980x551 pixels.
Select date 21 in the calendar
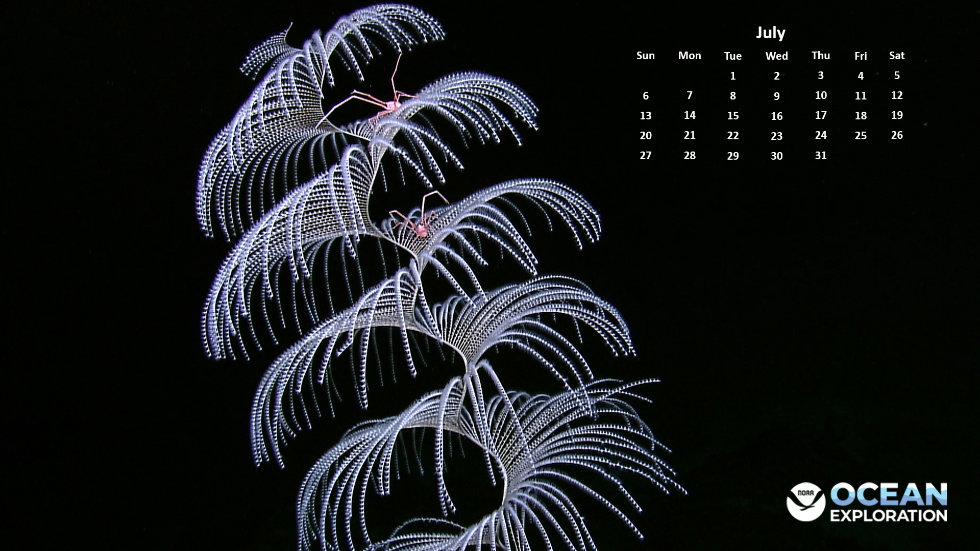point(689,135)
